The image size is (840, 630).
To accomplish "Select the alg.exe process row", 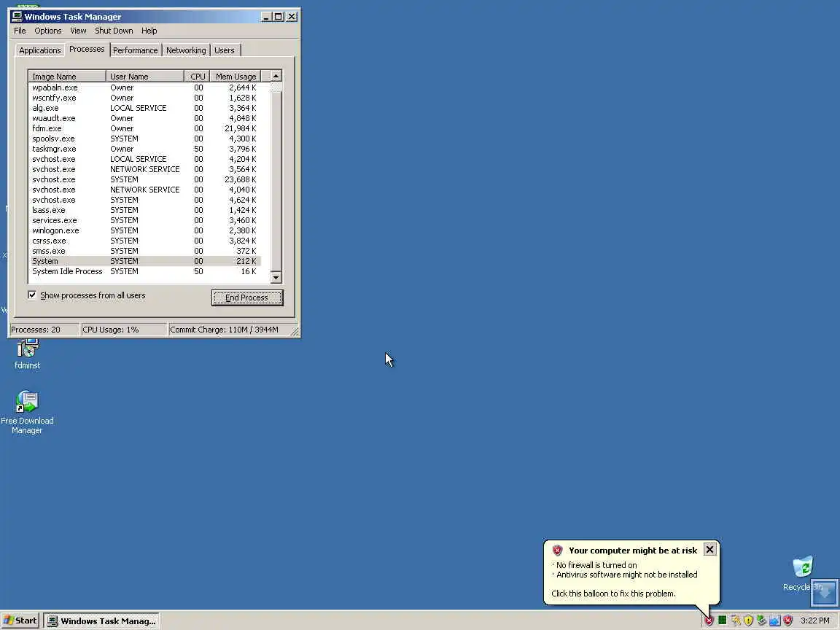I will click(144, 108).
